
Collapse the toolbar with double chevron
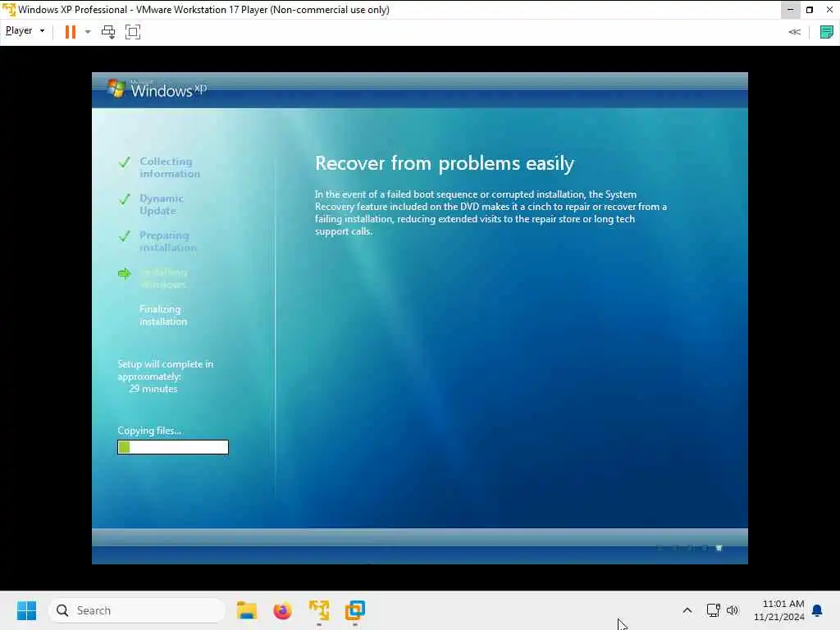pyautogui.click(x=794, y=32)
